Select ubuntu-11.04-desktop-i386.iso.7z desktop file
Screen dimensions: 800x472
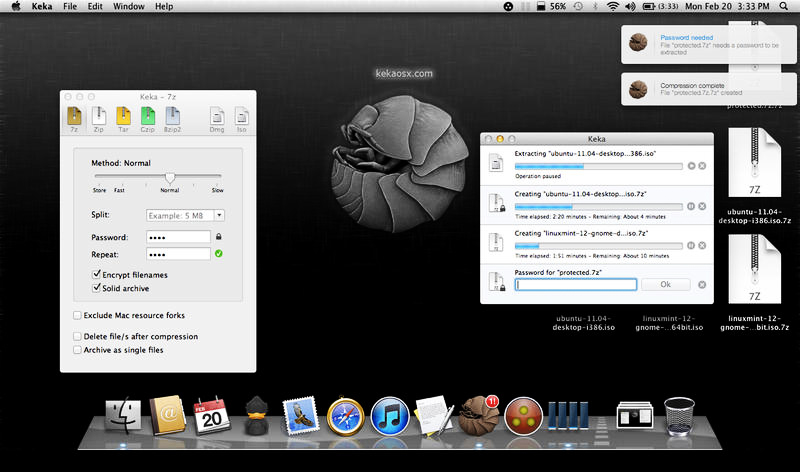coord(755,176)
